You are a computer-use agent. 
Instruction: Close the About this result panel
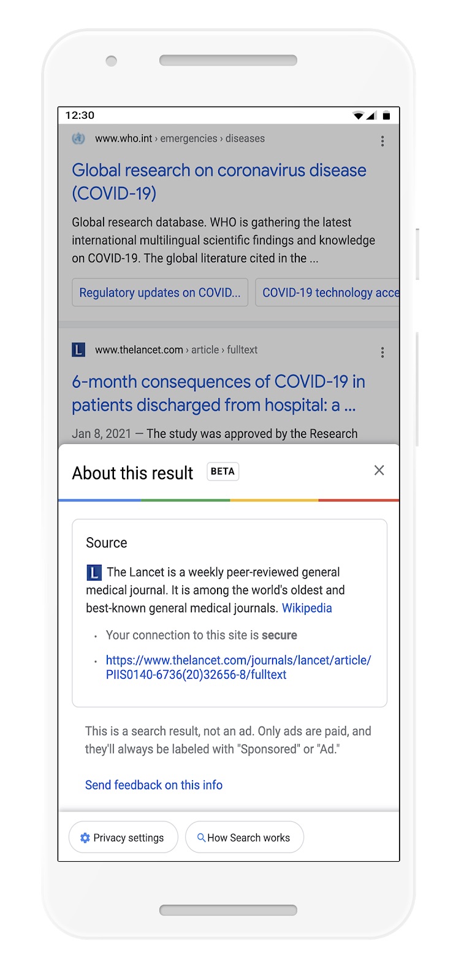point(379,470)
